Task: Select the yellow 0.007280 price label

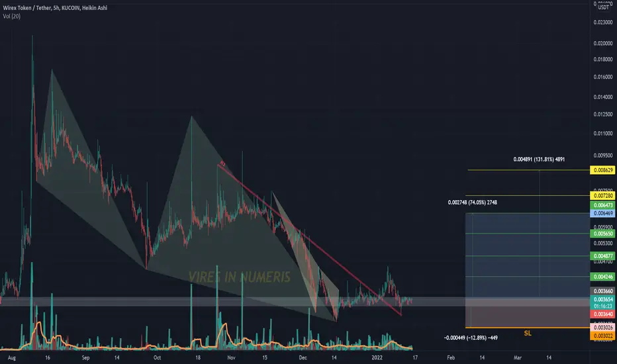Action: pyautogui.click(x=603, y=196)
